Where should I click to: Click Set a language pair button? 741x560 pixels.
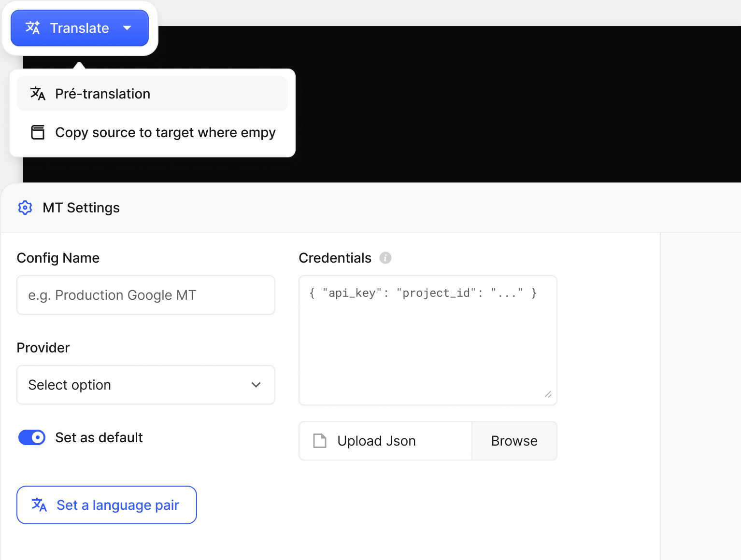point(107,505)
